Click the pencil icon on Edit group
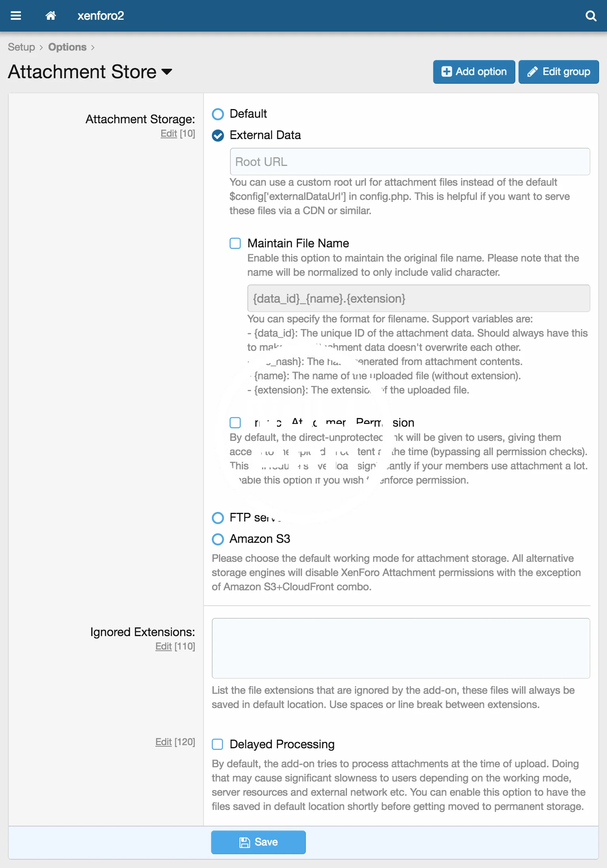 tap(532, 72)
